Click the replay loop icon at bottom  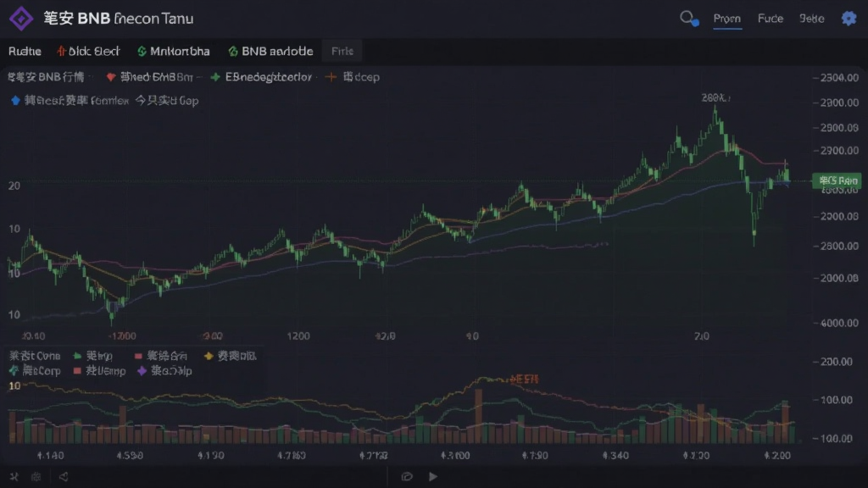407,476
